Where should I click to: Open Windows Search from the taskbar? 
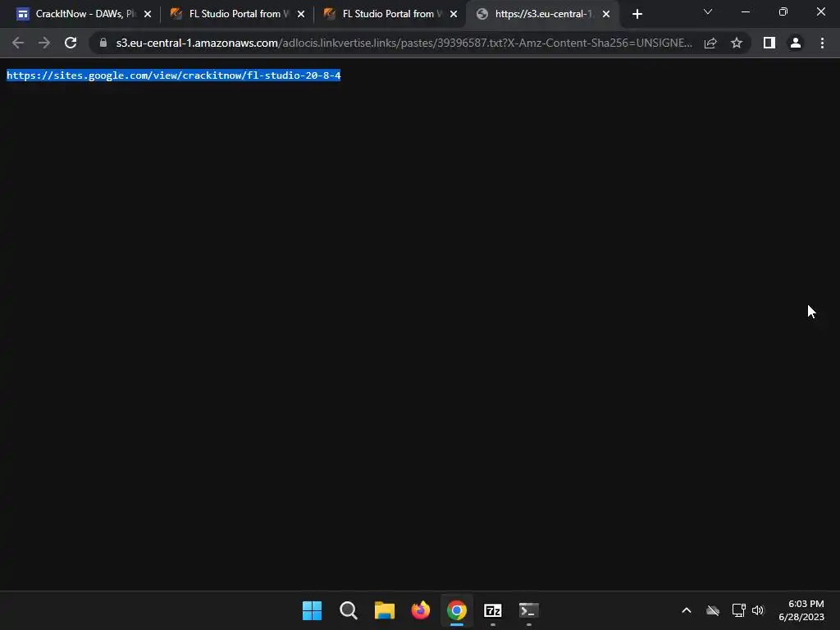pos(348,610)
